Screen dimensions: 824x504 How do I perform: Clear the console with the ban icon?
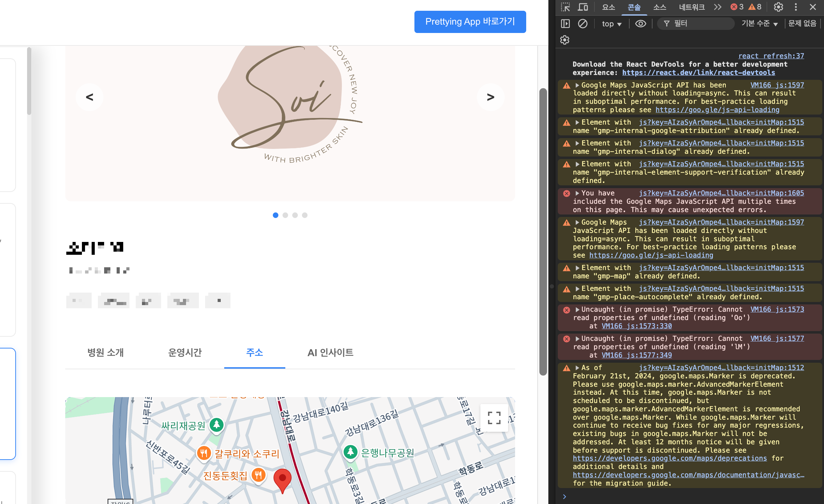[x=583, y=24]
